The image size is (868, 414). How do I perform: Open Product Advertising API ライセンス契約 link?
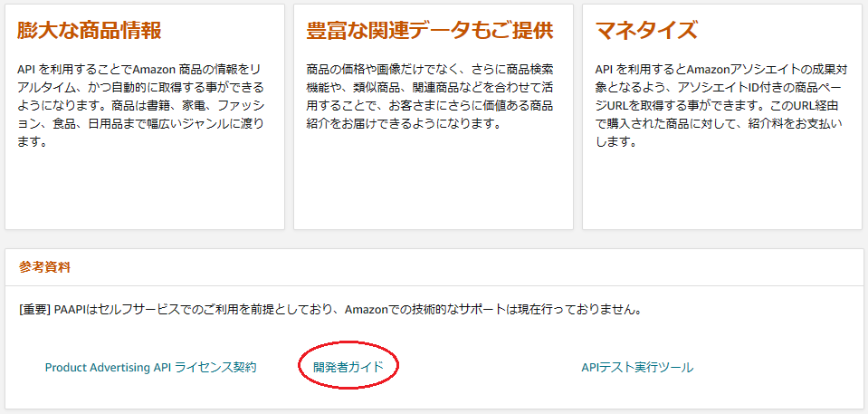point(150,367)
